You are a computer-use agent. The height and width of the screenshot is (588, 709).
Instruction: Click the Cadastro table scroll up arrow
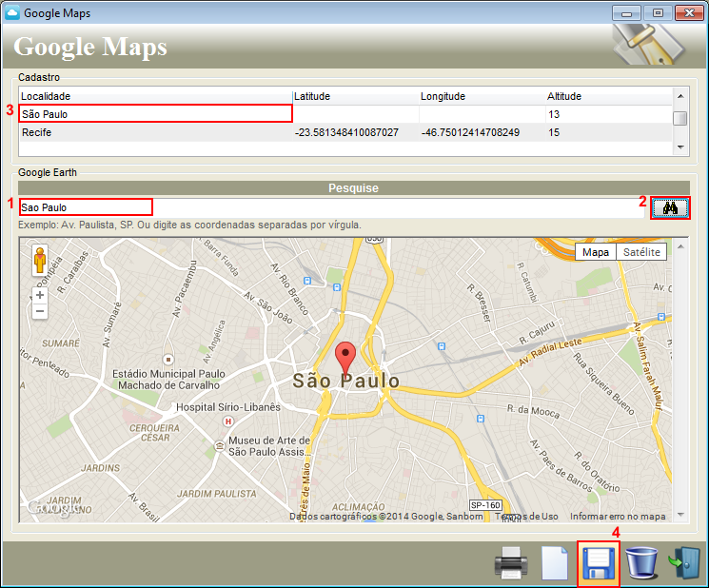680,96
